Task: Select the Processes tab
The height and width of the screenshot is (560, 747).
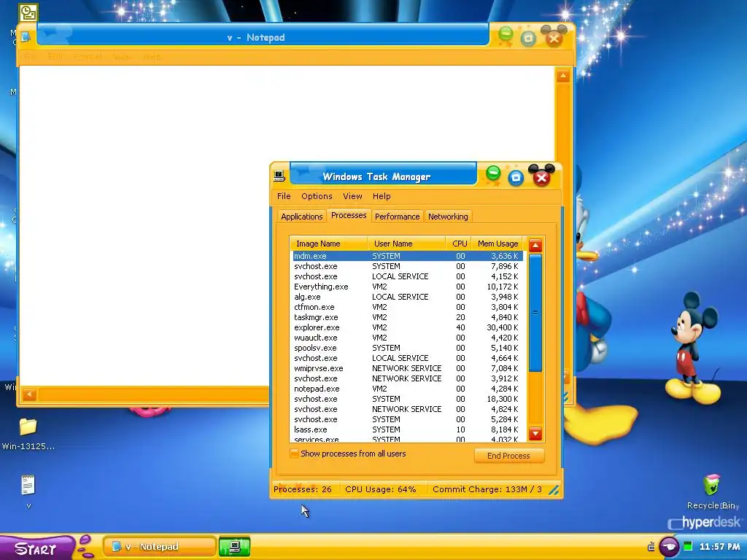Action: coord(349,215)
